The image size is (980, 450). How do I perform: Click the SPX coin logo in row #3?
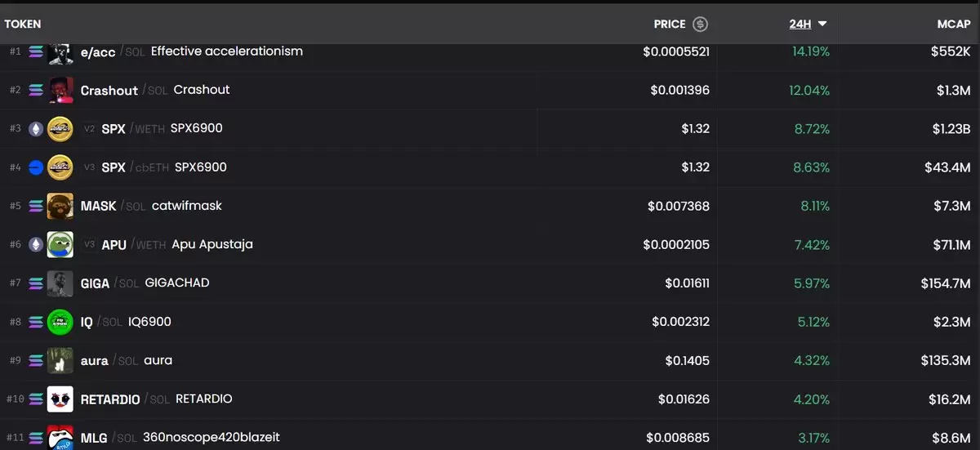[x=60, y=128]
